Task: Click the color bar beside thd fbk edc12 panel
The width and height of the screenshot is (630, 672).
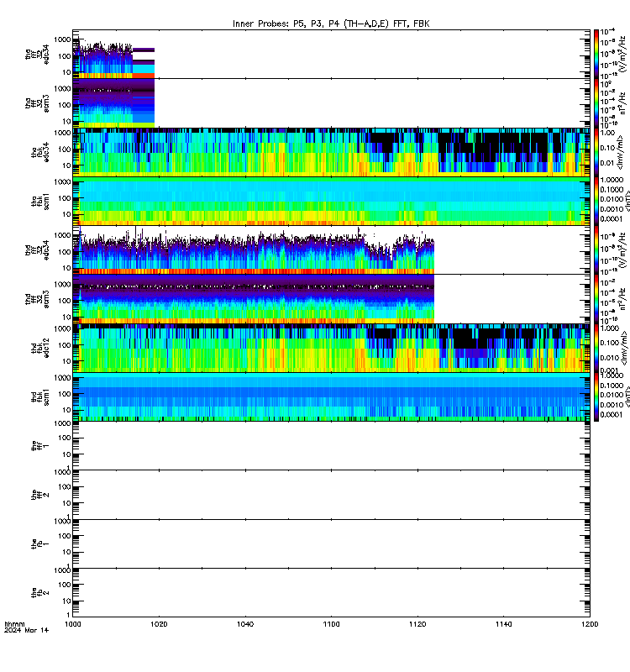Action: [596, 348]
